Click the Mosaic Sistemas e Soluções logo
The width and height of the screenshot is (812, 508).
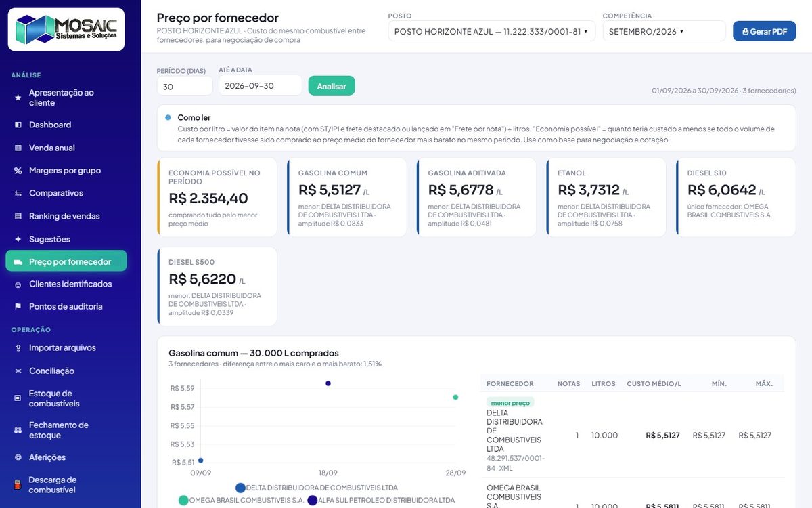coord(66,29)
